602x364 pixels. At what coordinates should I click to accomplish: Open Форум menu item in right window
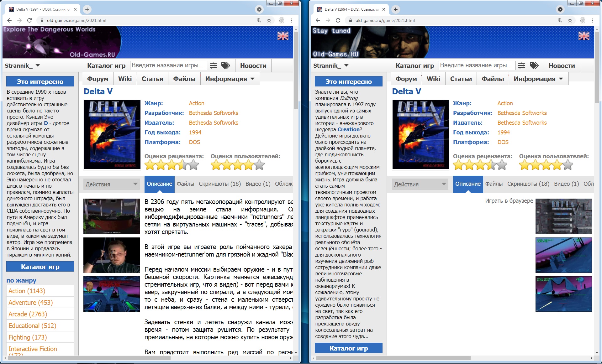tap(406, 79)
